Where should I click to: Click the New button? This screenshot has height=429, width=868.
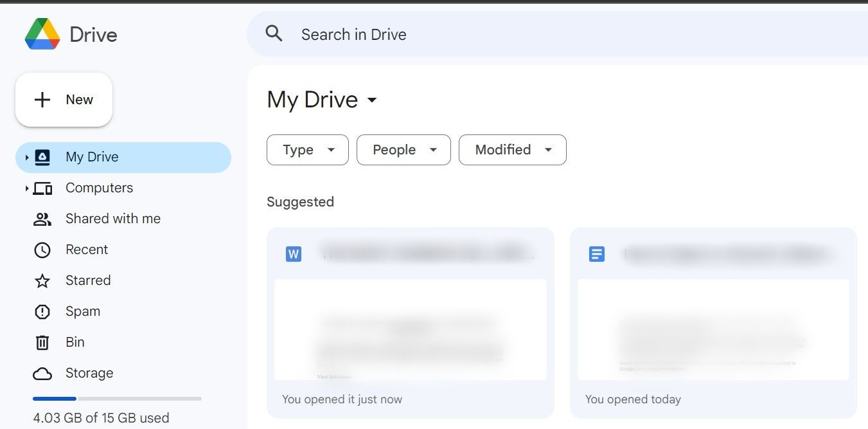(x=64, y=100)
